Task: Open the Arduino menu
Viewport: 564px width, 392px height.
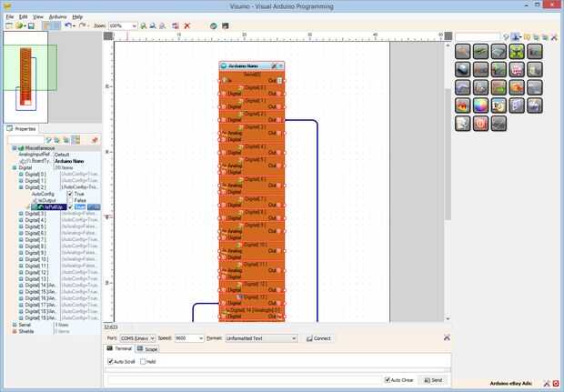Action: [57, 17]
